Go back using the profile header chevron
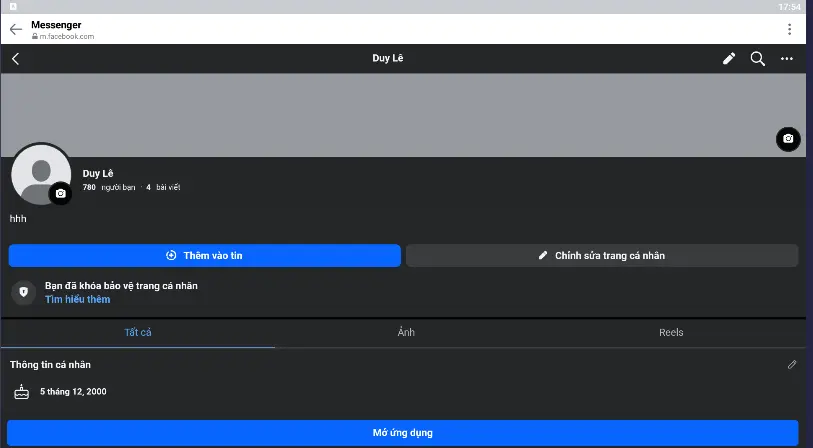The image size is (813, 448). [15, 59]
